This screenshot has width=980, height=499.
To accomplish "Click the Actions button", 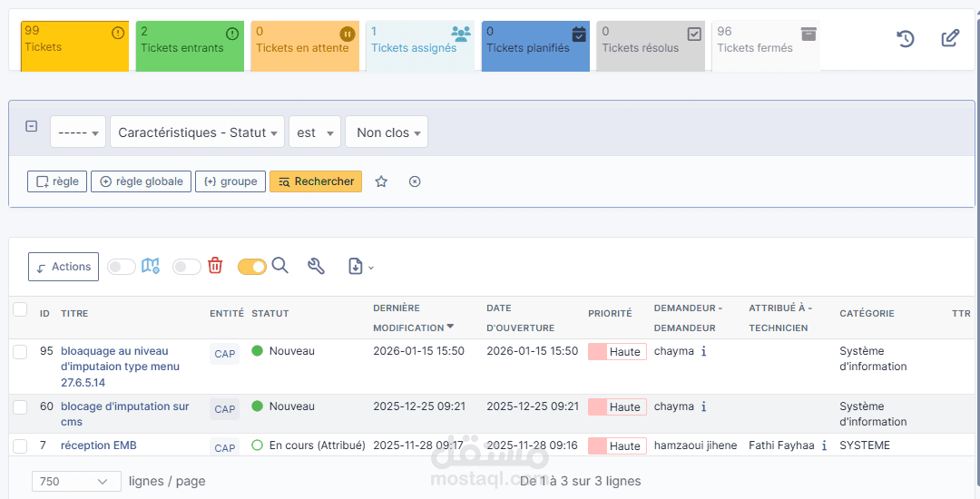I will tap(64, 267).
